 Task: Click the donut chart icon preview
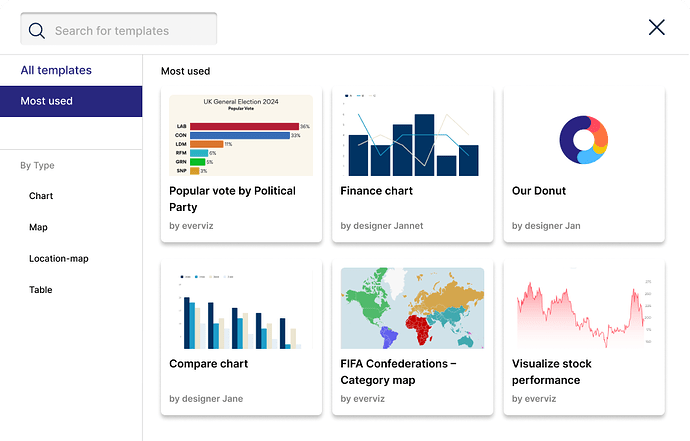tap(584, 139)
